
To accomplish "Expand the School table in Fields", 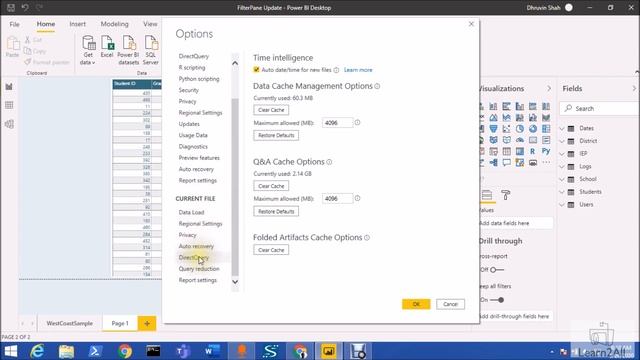I will coord(562,179).
